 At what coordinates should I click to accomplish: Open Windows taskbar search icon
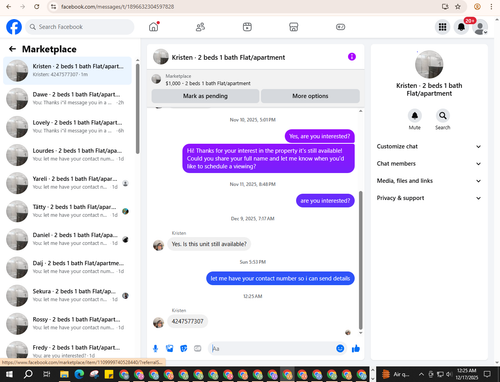28,374
